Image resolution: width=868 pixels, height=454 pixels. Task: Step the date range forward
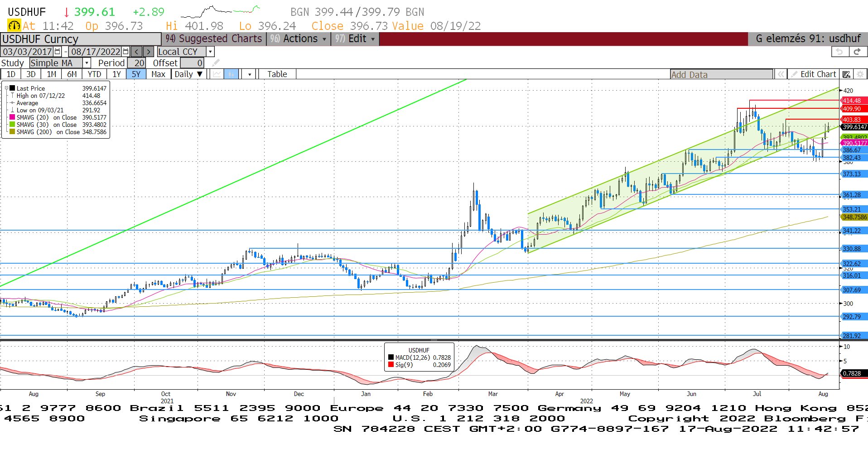click(148, 52)
